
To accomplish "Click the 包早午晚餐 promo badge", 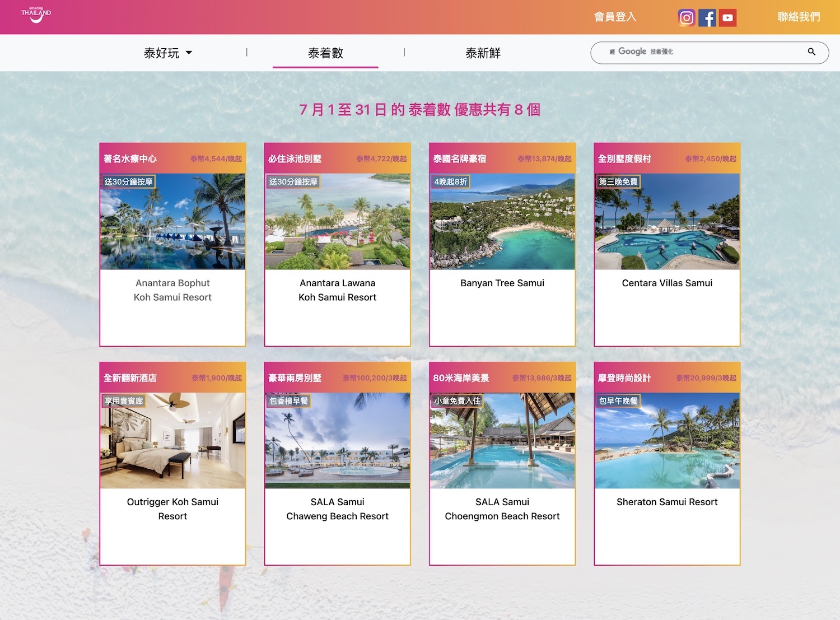I will 618,400.
